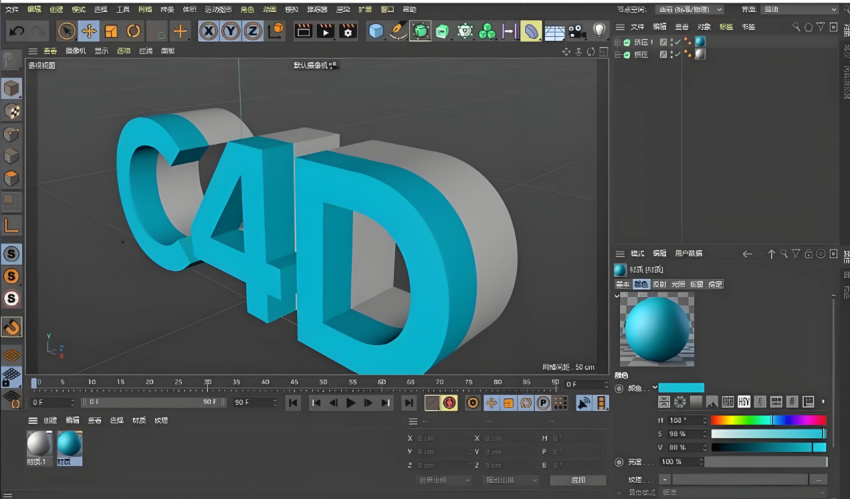This screenshot has width=850, height=499.
Task: Toggle the X axis lock
Action: [208, 31]
